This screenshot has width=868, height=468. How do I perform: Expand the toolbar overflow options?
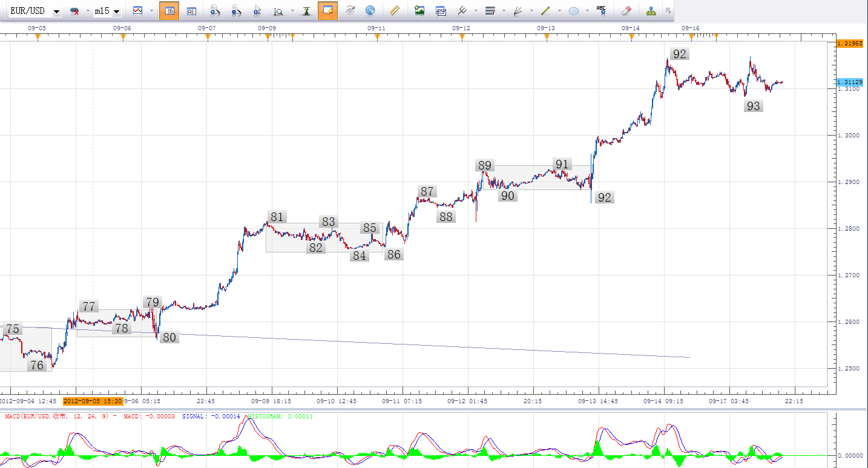(x=668, y=11)
